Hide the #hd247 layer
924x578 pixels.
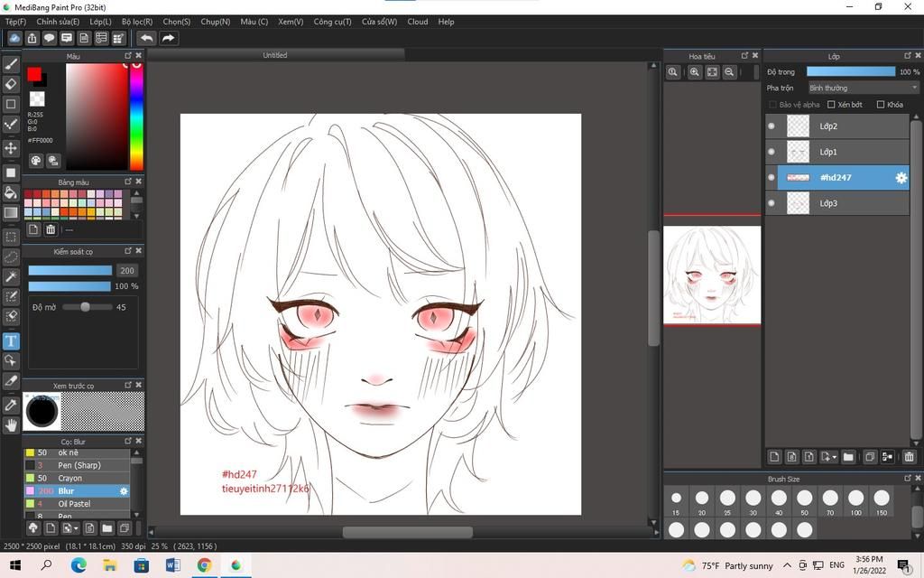(772, 178)
